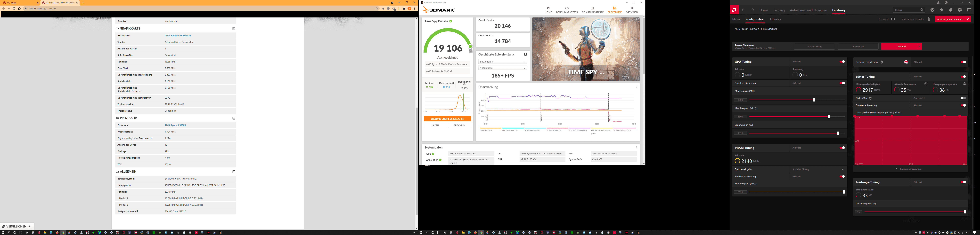Bookmark the 3dmark.com page with the star

377,8
